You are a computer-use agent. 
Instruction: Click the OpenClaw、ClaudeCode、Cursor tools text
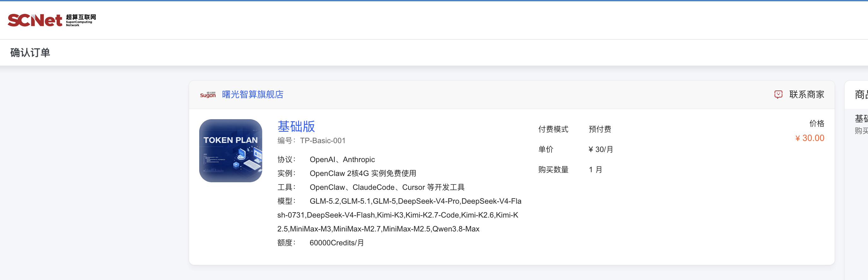pyautogui.click(x=387, y=187)
